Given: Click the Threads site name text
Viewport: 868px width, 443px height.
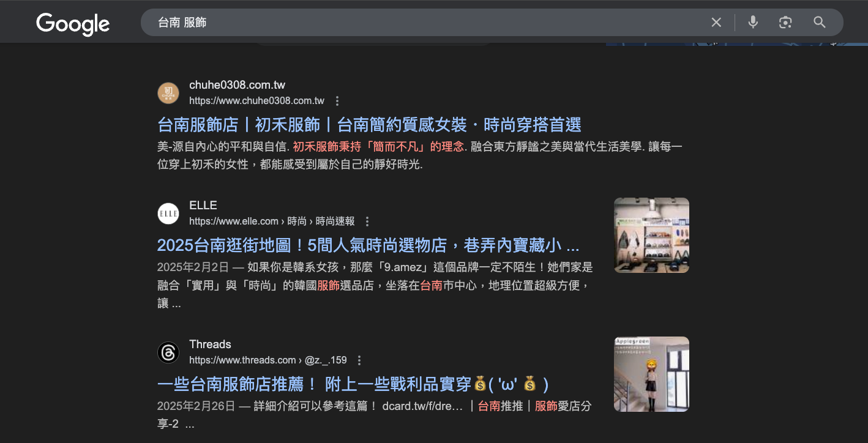Looking at the screenshot, I should tap(210, 344).
